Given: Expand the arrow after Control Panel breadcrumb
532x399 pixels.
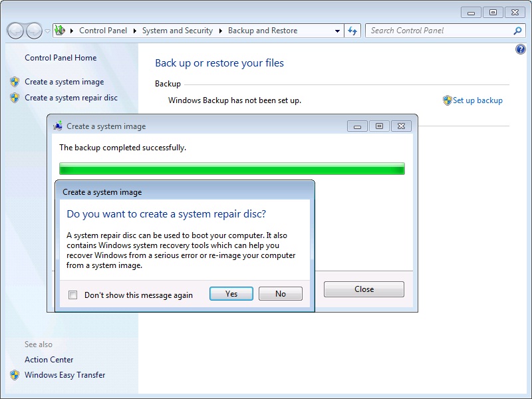Looking at the screenshot, I should 135,31.
